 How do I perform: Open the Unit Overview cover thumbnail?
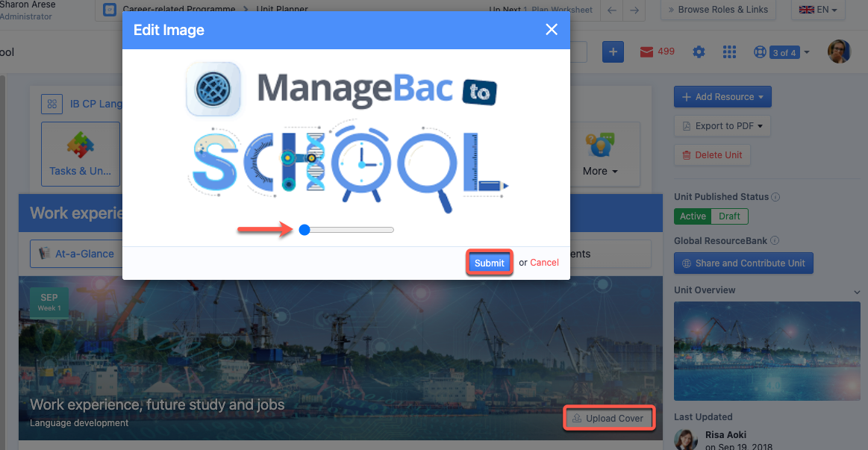tap(766, 351)
